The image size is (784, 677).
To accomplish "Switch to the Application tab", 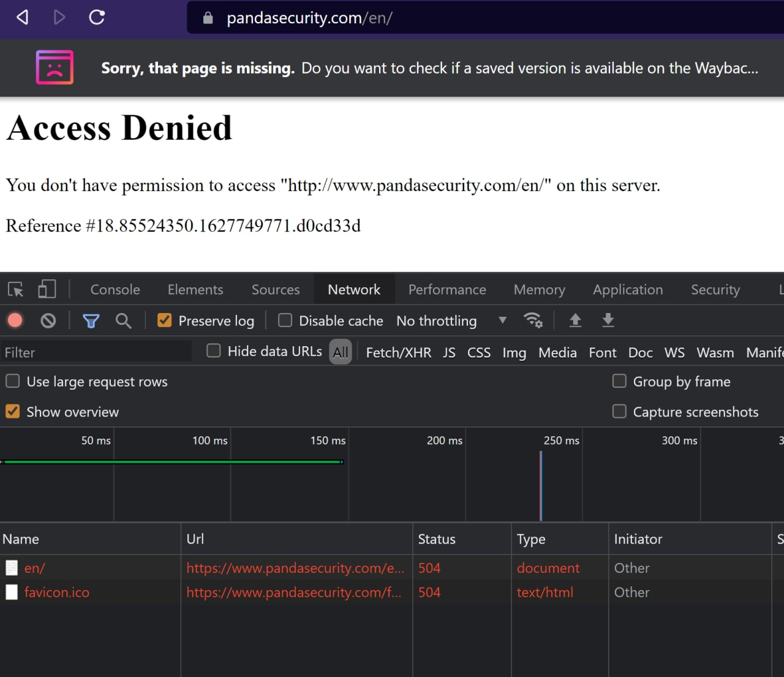I will click(628, 289).
